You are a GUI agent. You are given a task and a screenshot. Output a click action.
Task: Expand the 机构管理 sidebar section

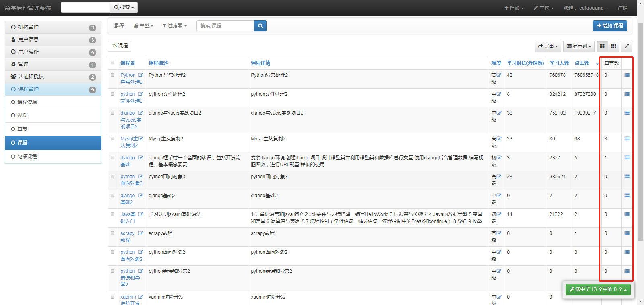(x=53, y=27)
